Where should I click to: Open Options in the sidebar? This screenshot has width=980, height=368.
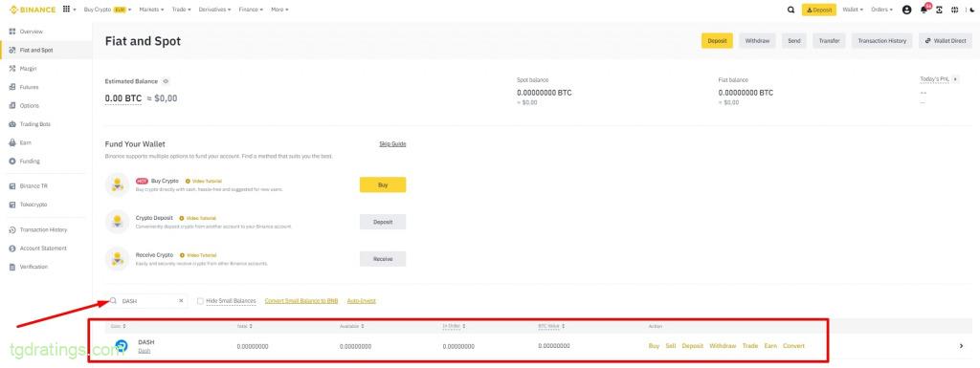point(29,105)
